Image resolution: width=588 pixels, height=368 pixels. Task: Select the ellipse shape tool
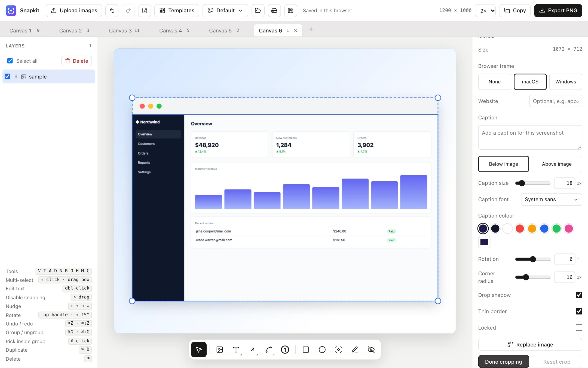tap(322, 349)
